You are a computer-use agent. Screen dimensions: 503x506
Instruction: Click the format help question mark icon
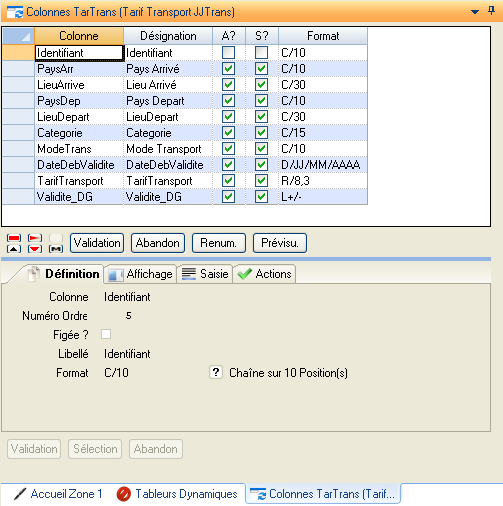216,372
